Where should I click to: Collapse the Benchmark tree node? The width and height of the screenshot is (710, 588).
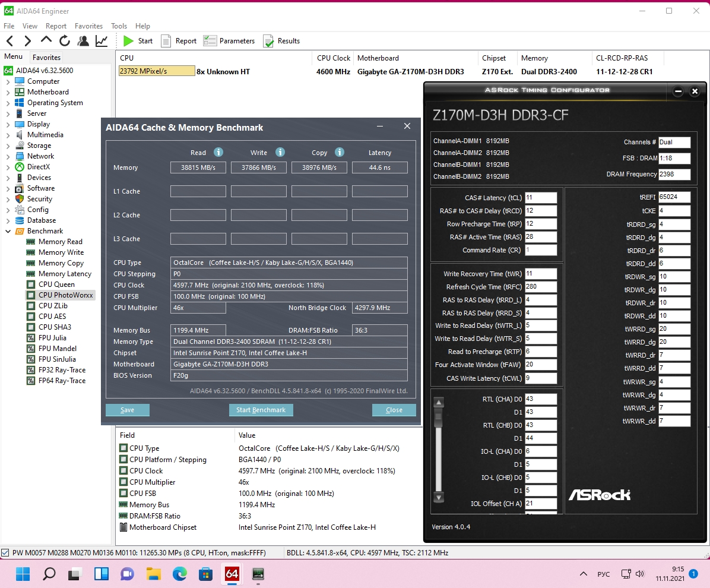click(x=8, y=231)
